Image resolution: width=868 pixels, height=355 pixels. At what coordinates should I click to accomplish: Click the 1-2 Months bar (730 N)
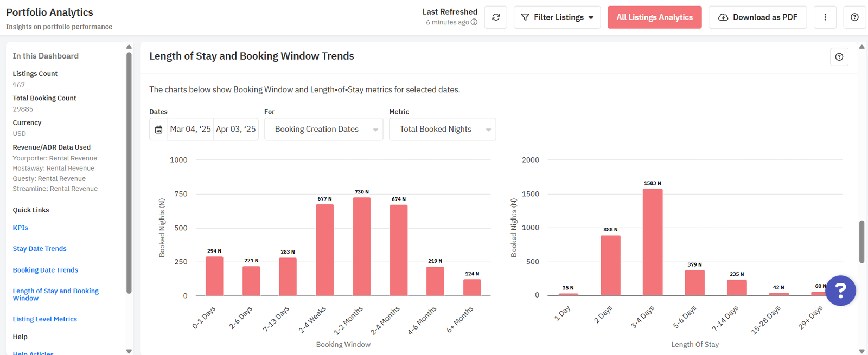(362, 247)
